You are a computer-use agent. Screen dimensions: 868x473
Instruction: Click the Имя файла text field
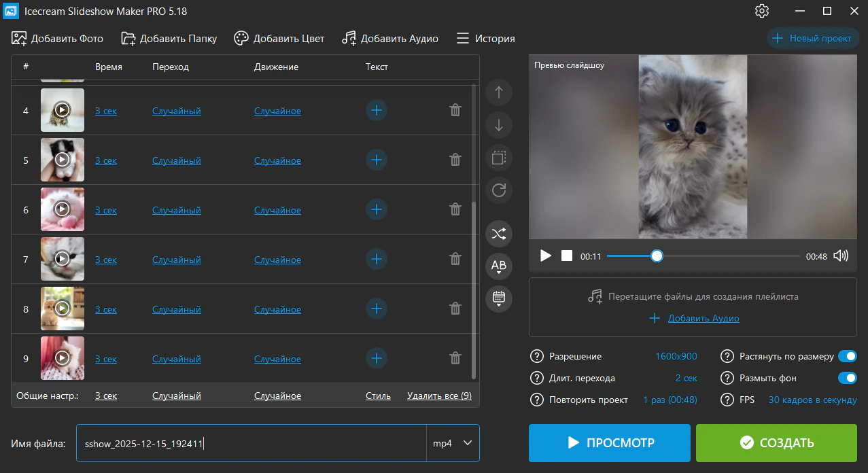point(251,443)
